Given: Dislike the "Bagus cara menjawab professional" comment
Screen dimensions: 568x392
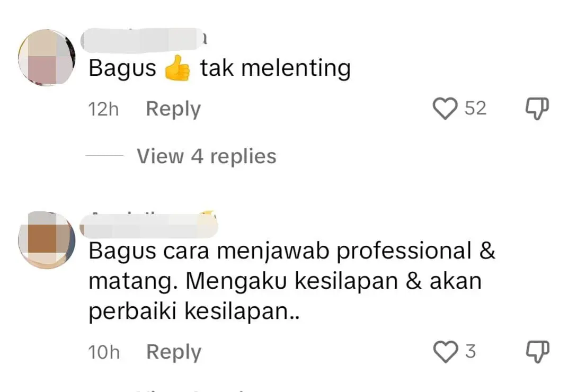Looking at the screenshot, I should [537, 352].
